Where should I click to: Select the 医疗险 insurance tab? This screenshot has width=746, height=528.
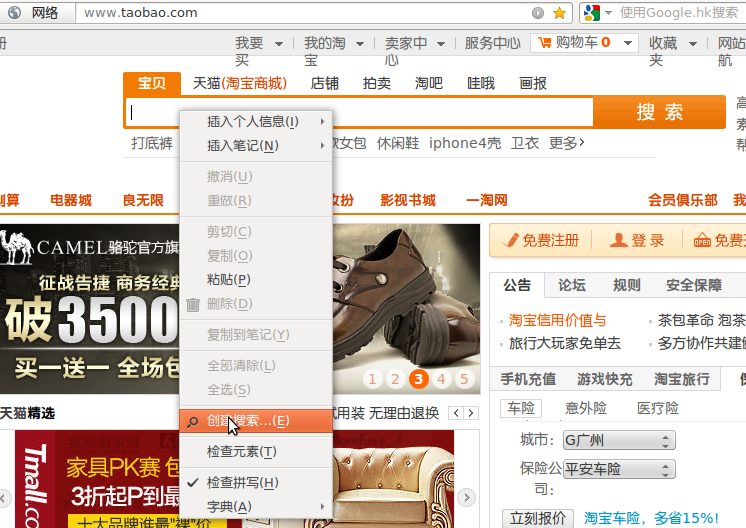click(658, 408)
